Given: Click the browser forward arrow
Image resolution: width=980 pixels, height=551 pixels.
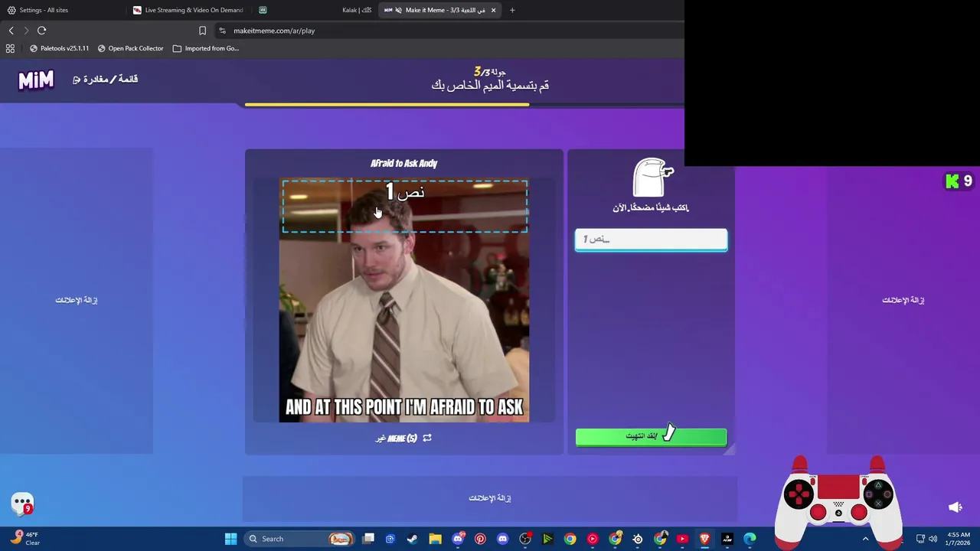Looking at the screenshot, I should coord(26,31).
